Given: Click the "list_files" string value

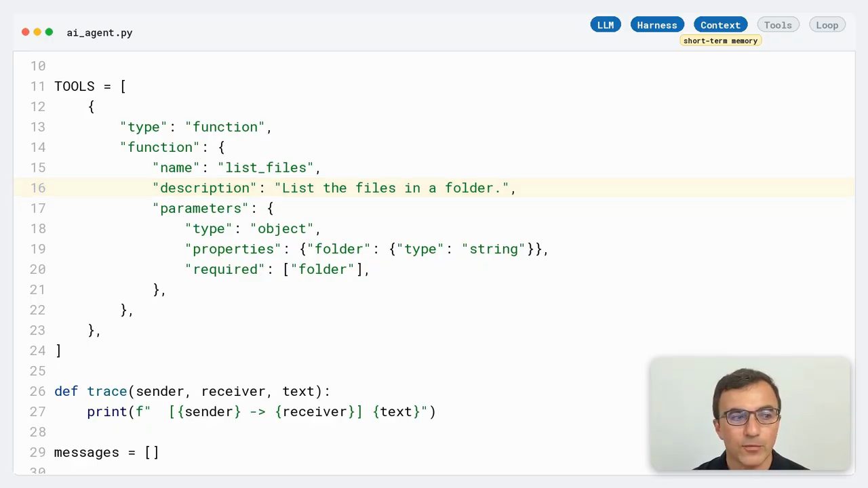Looking at the screenshot, I should click(266, 167).
